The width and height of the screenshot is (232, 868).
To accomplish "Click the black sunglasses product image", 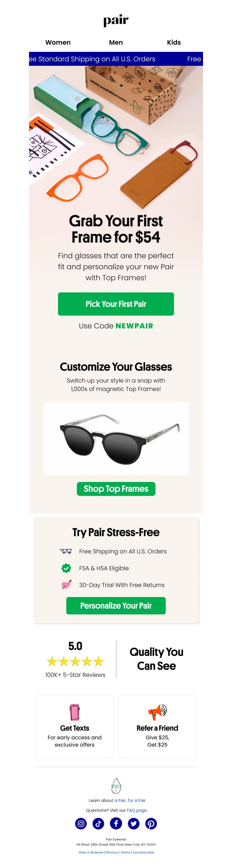I will [x=116, y=438].
